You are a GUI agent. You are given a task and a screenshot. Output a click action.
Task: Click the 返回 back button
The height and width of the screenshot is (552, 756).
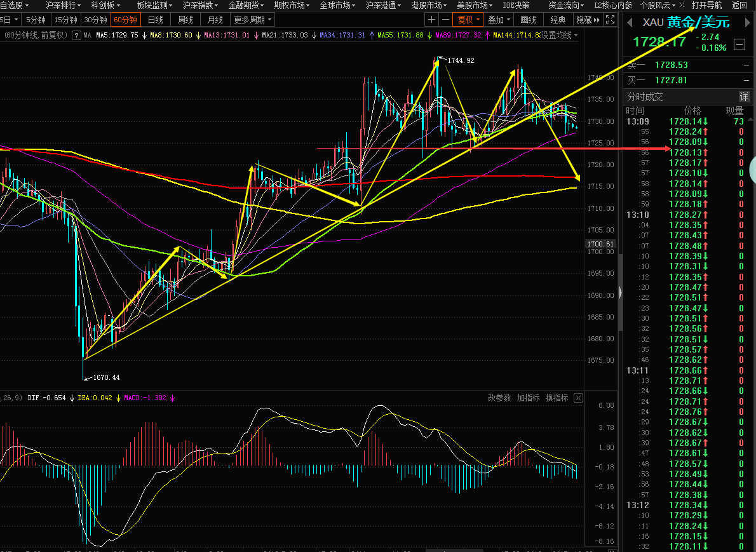click(739, 5)
